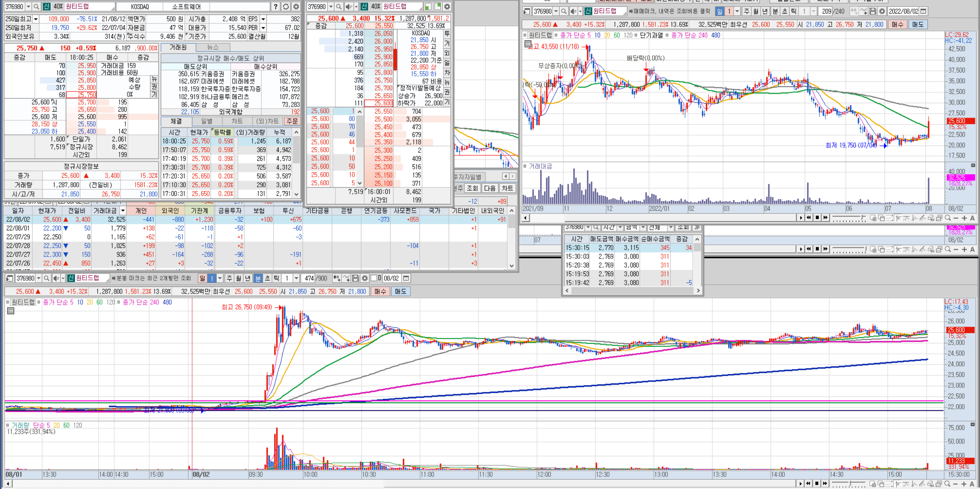Click candle-add icon in minute chart toolbar
The image size is (980, 489).
tap(337, 278)
